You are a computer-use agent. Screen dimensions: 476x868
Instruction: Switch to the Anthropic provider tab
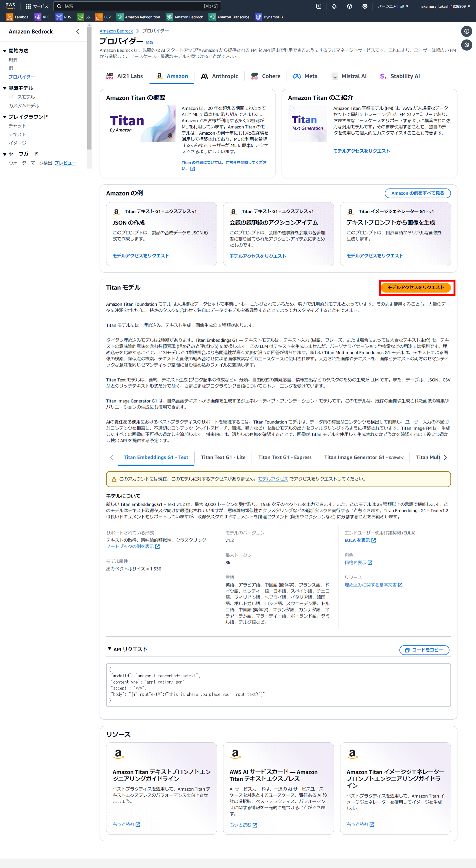click(x=219, y=76)
